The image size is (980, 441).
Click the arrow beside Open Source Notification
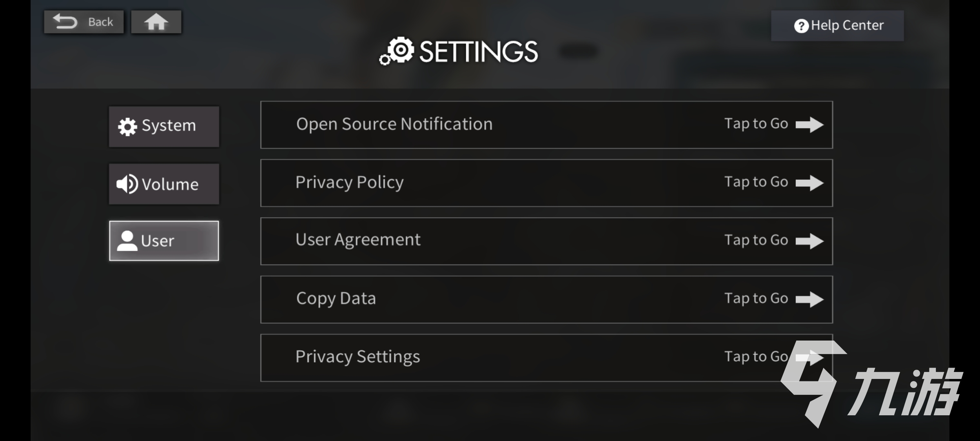point(809,125)
